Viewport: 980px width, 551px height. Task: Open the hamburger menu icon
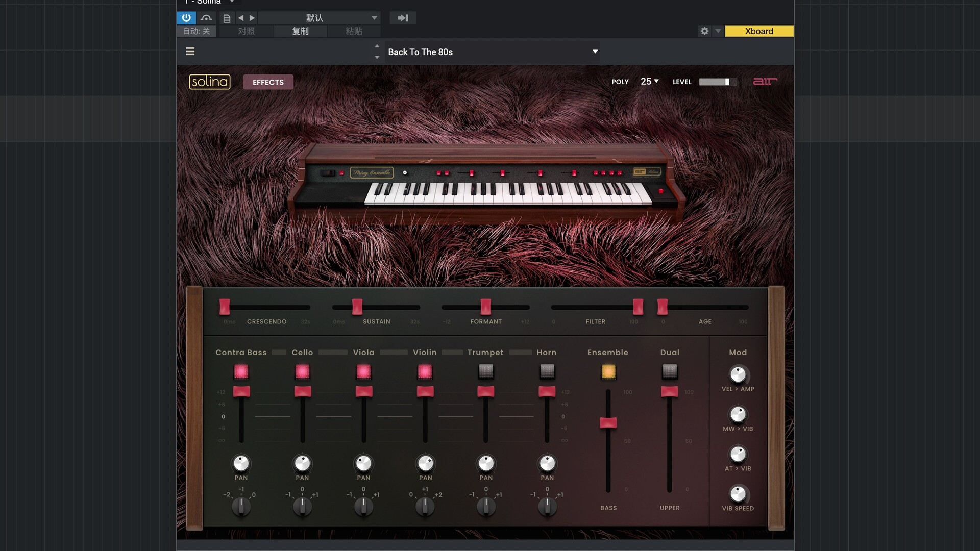tap(190, 52)
